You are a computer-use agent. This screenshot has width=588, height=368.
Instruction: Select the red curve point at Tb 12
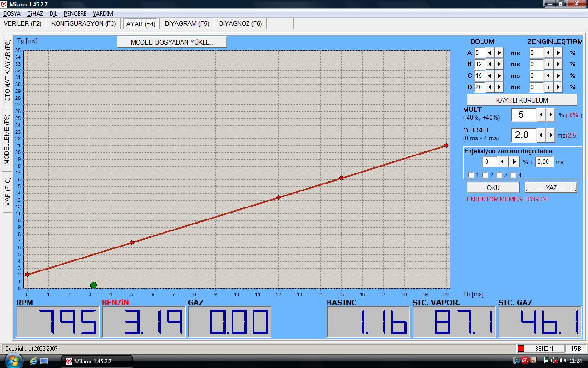[278, 197]
